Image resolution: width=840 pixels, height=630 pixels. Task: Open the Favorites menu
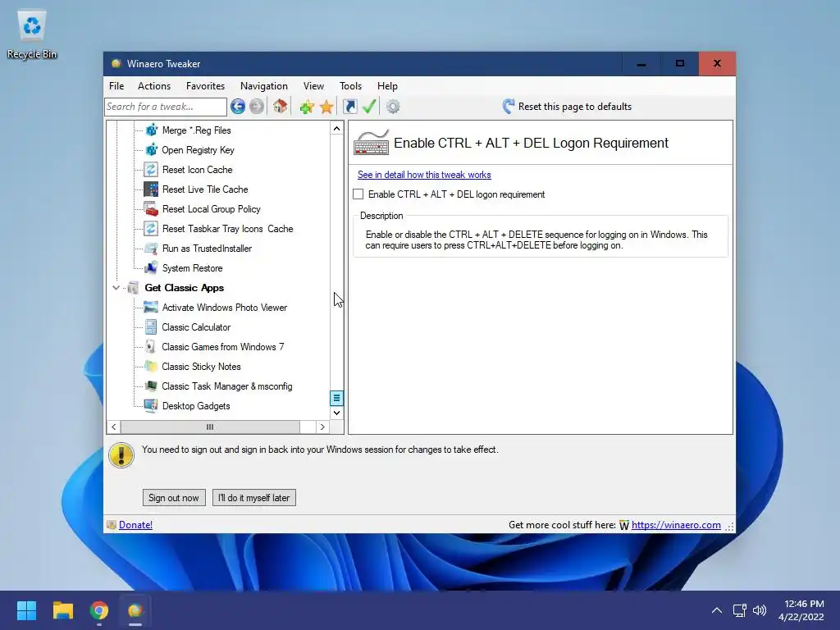(x=205, y=86)
